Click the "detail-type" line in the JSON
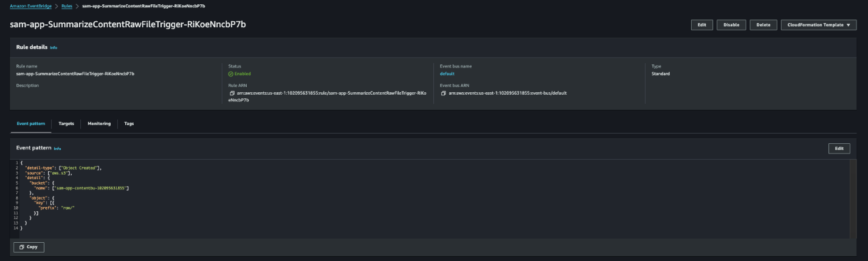This screenshot has width=868, height=261. (x=63, y=168)
